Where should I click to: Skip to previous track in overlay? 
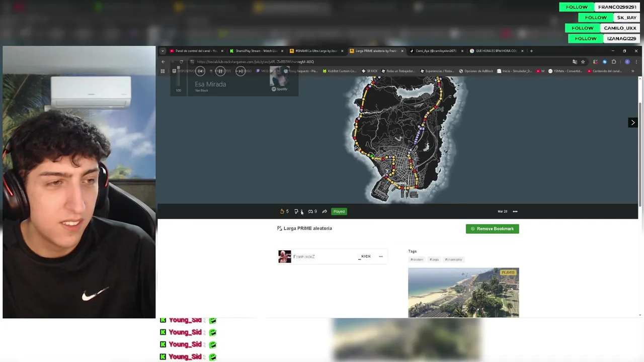[200, 71]
